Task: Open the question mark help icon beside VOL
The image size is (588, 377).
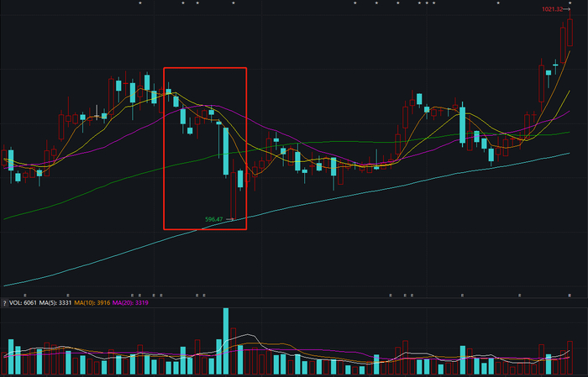Action: point(4,303)
